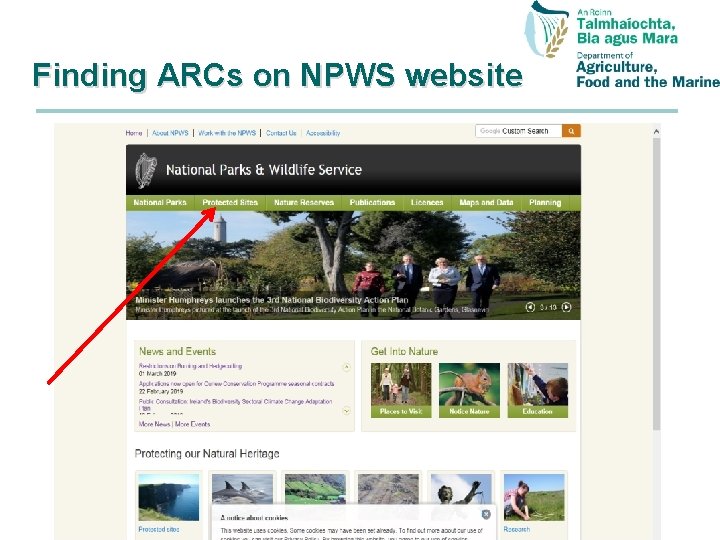Viewport: 720px width, 540px height.
Task: Close the cookies notice popup
Action: [x=486, y=514]
